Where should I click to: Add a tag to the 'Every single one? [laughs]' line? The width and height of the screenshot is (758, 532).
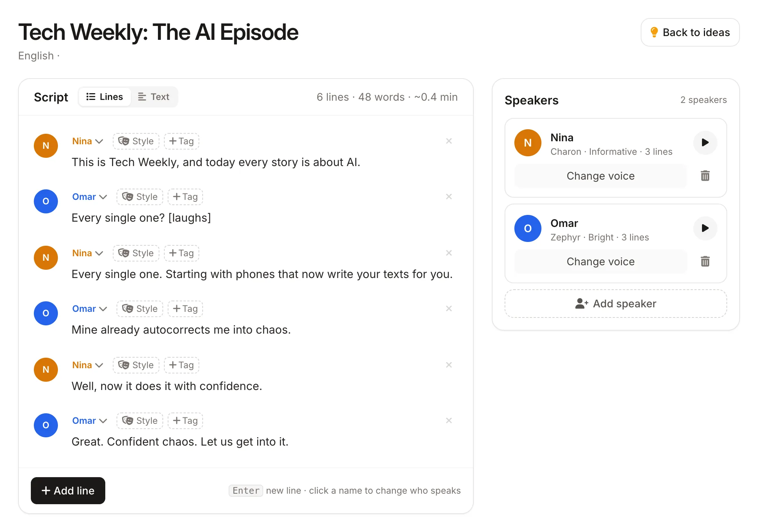coord(185,197)
